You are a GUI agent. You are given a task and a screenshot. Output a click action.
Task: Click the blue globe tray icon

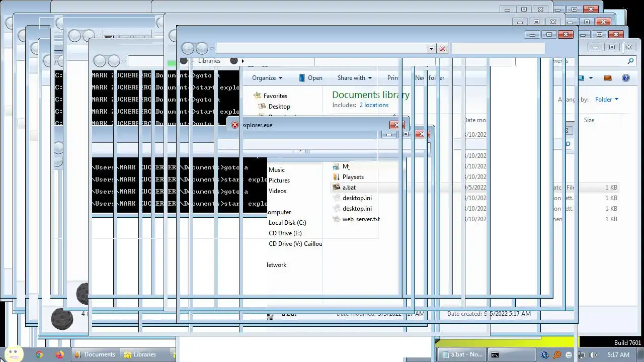545,355
